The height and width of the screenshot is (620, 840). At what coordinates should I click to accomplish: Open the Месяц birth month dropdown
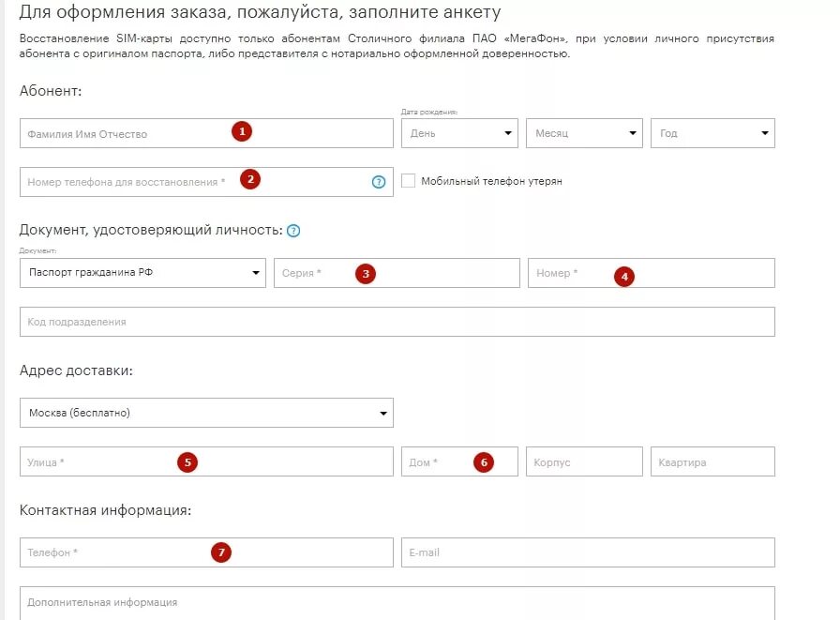tap(584, 133)
